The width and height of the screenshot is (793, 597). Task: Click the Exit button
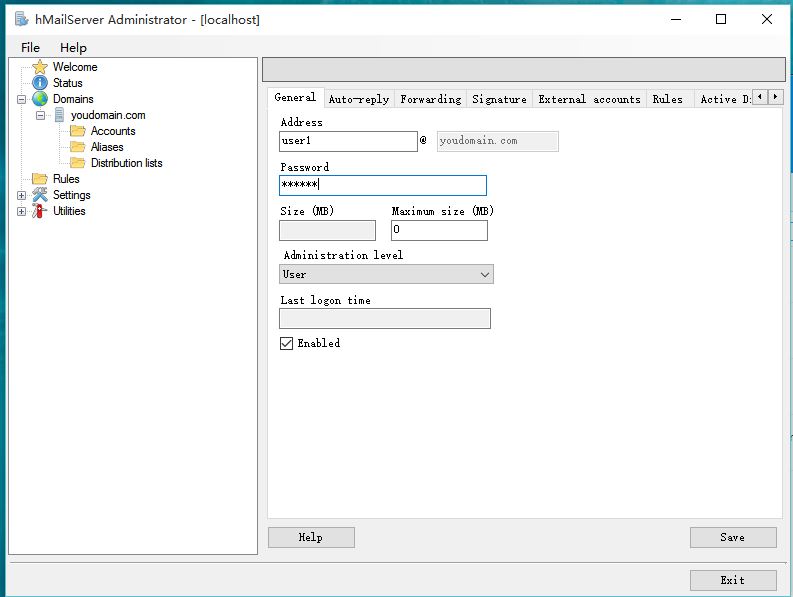click(x=733, y=580)
